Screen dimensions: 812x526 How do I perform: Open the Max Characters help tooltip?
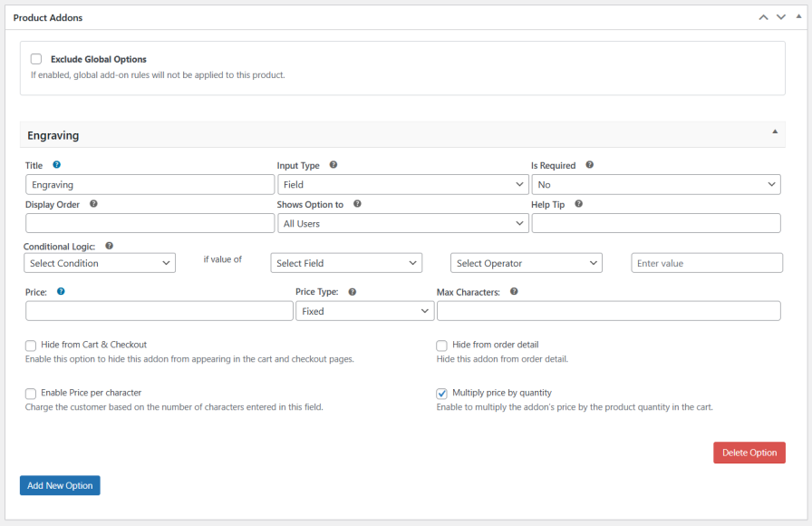[514, 290]
